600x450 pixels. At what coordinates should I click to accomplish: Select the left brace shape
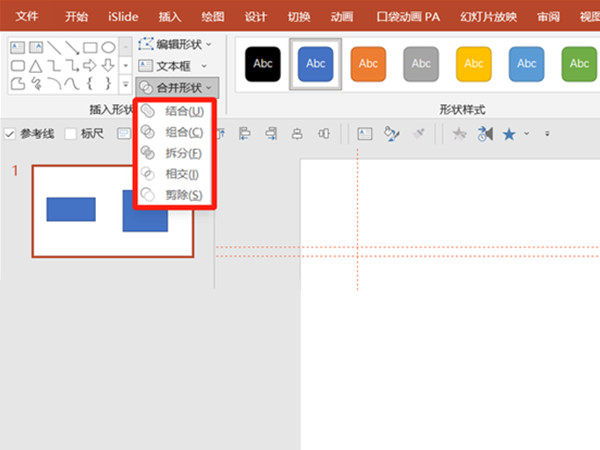tap(90, 83)
